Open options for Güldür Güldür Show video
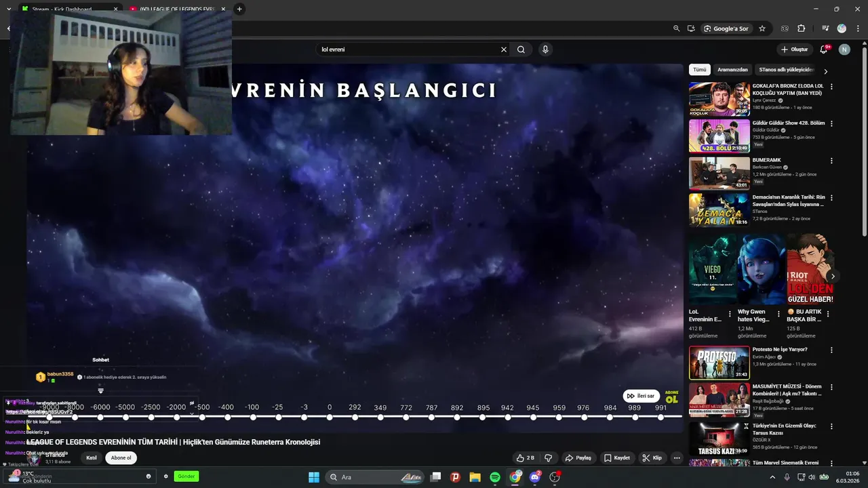 pyautogui.click(x=831, y=123)
